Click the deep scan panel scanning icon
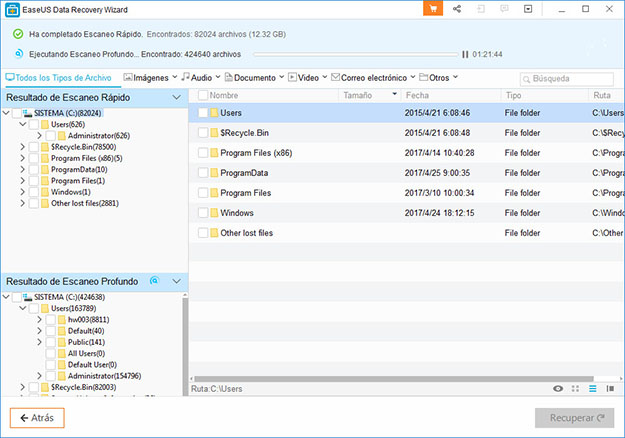This screenshot has height=438, width=625. click(155, 281)
